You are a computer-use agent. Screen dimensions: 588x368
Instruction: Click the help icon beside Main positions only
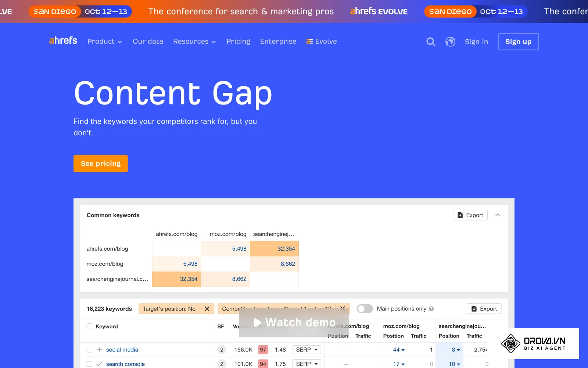tap(431, 309)
